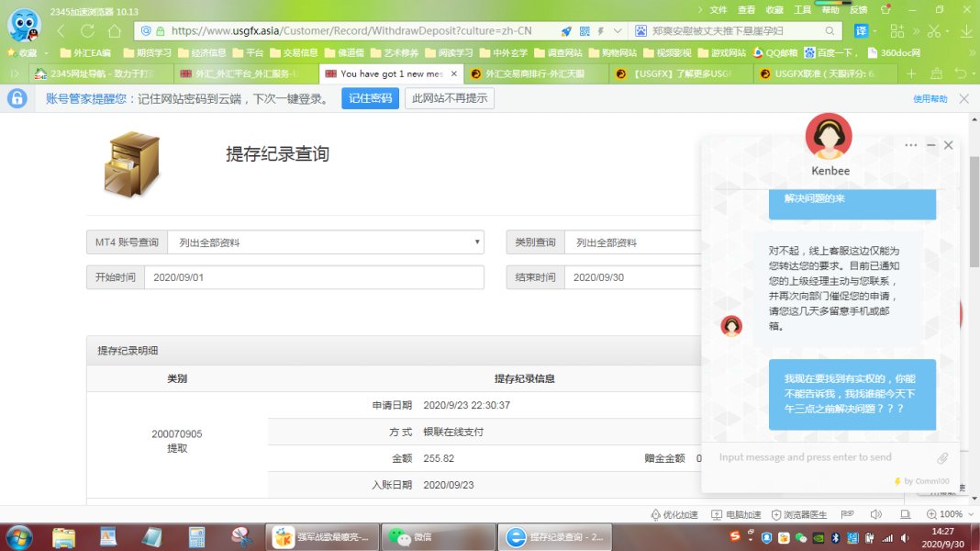Click the QR code icon in address bar
The height and width of the screenshot is (551, 980).
coord(585,31)
